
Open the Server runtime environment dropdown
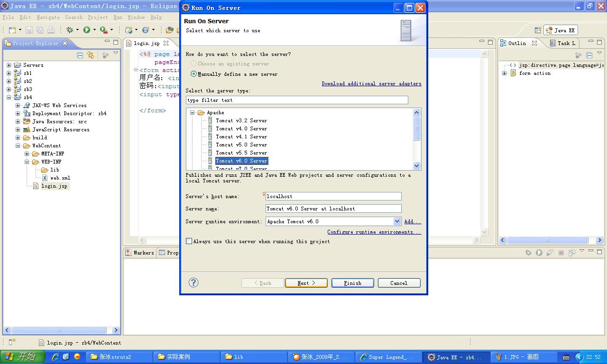tap(397, 221)
